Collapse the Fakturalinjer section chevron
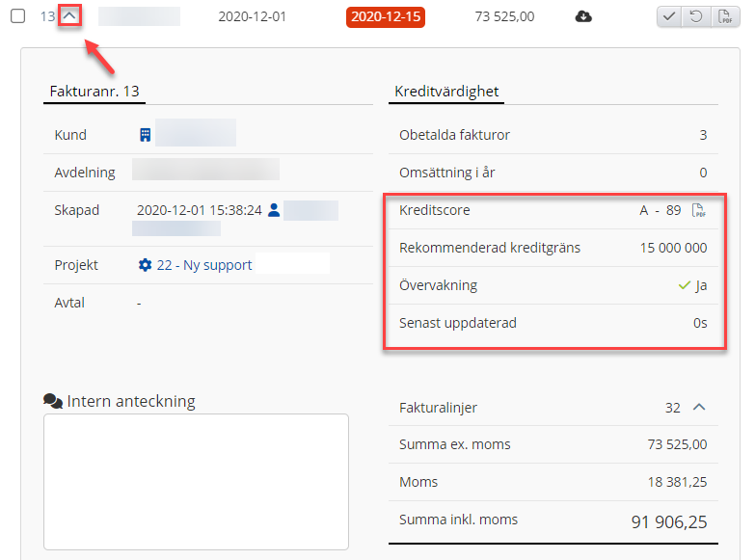 [x=700, y=407]
